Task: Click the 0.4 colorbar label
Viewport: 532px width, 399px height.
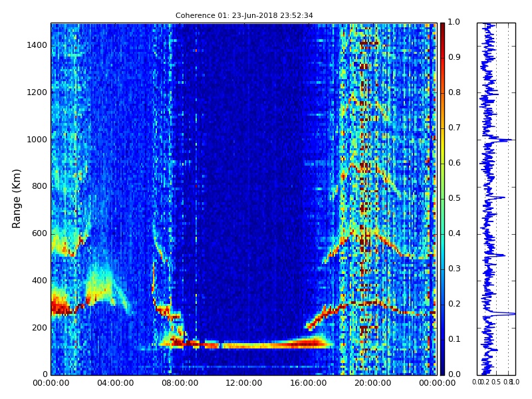Action: 454,233
